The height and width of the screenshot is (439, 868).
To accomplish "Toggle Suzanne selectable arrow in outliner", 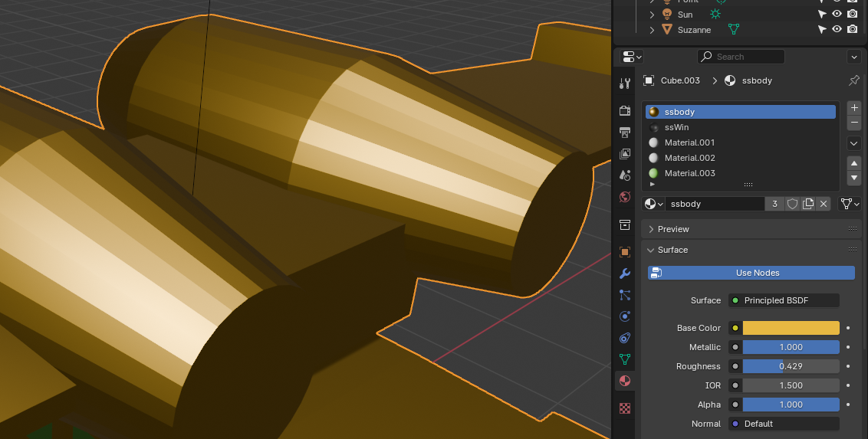I will (822, 29).
